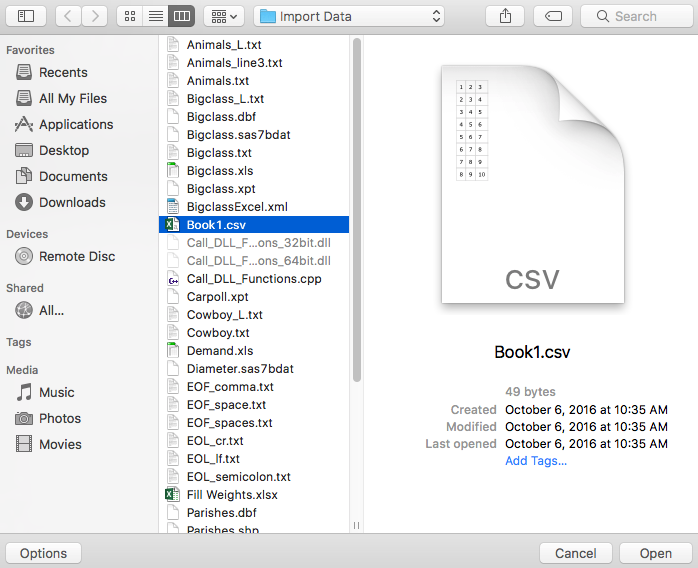
Task: Select the file EOL_semicolon.txt
Action: tap(254, 477)
